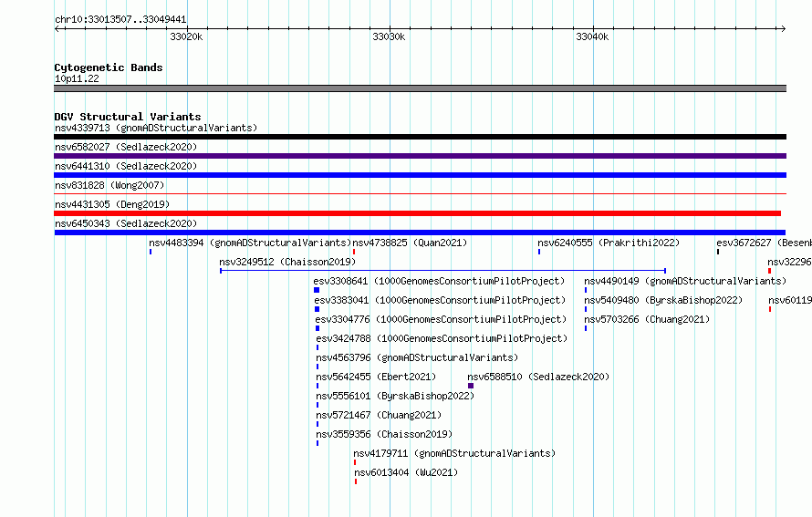
Task: Select esv3383041 1000Genomes label
Action: (x=440, y=300)
